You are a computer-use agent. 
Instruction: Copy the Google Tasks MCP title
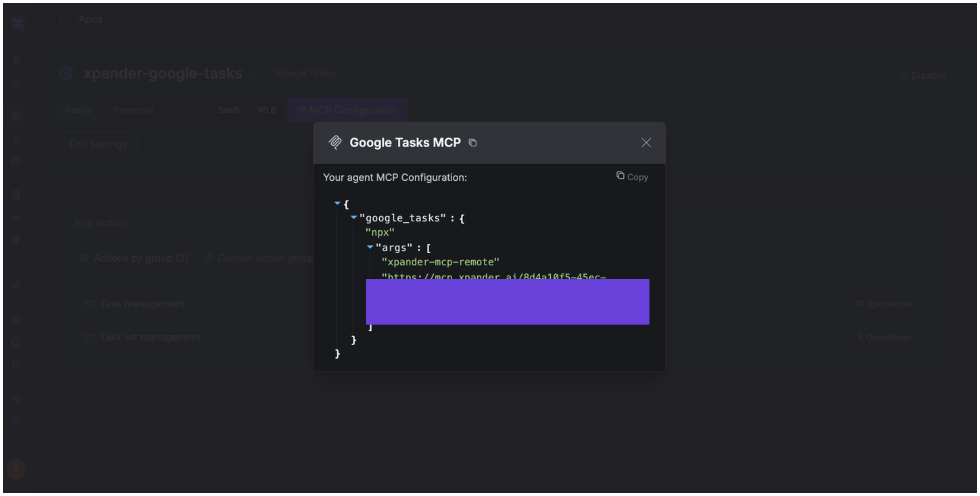(x=473, y=142)
